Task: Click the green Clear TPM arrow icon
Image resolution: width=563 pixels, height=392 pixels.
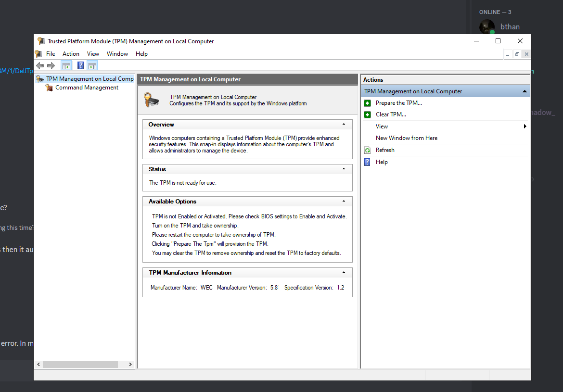Action: (367, 115)
